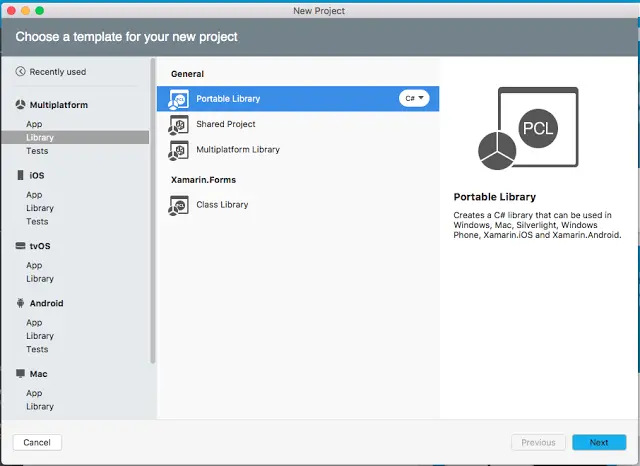Click the Shared Project template icon
The width and height of the screenshot is (640, 466).
(x=178, y=124)
